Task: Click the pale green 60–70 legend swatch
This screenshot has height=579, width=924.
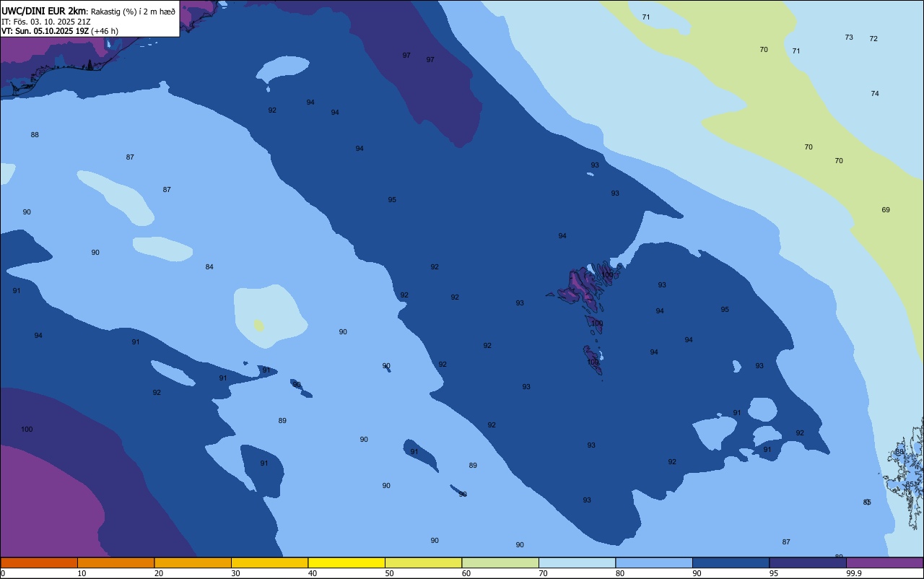Action: 500,562
